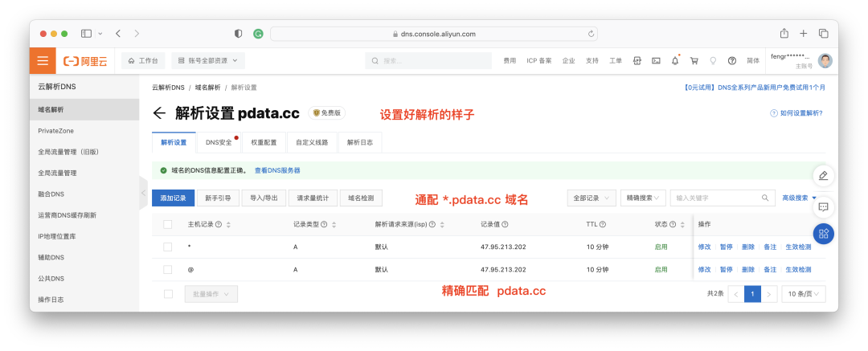Click 如何设置解析? help link
Viewport: 868px width, 351px height.
(x=796, y=113)
